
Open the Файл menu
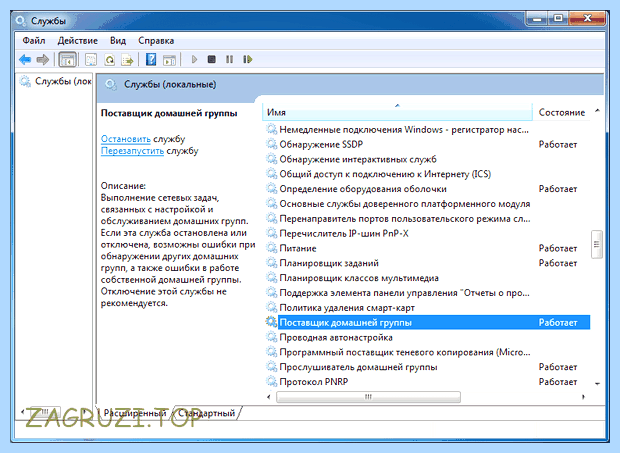coord(34,41)
